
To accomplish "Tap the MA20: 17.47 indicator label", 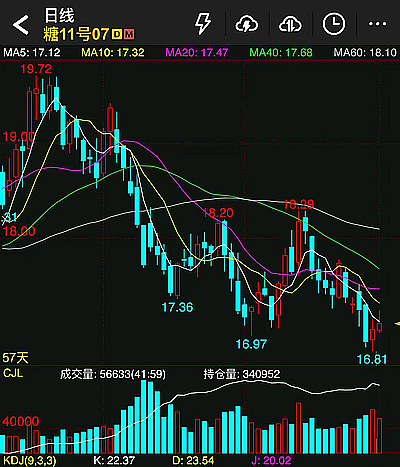I will point(197,53).
